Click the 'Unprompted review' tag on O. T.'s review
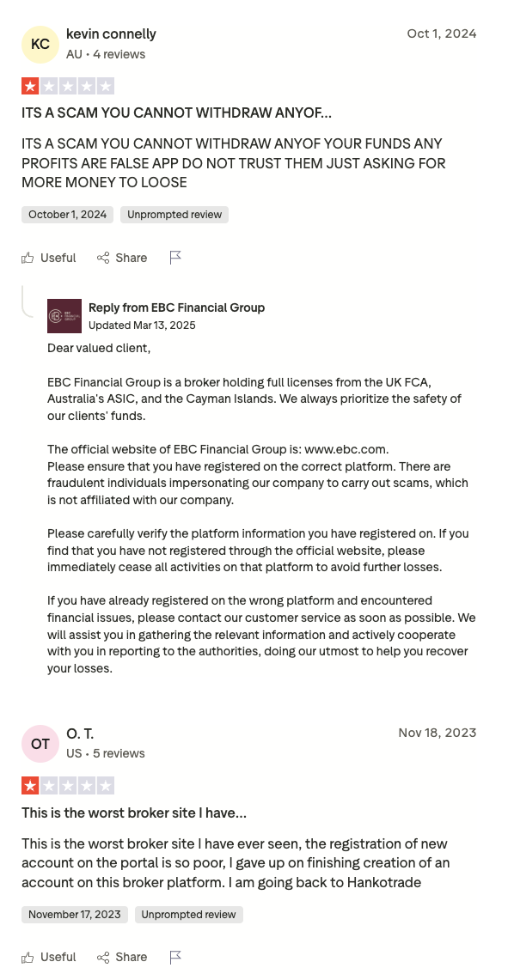Viewport: 508px width, 980px height. 188,915
